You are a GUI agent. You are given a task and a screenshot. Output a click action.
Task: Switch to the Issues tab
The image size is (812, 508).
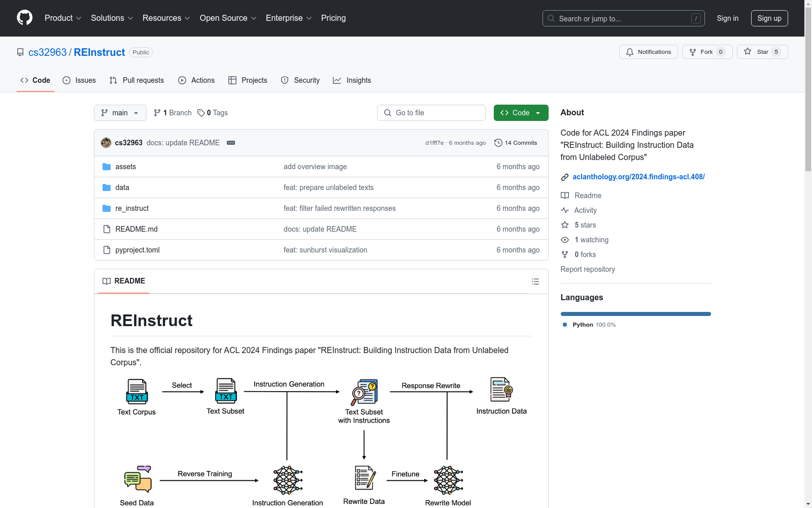(x=79, y=80)
